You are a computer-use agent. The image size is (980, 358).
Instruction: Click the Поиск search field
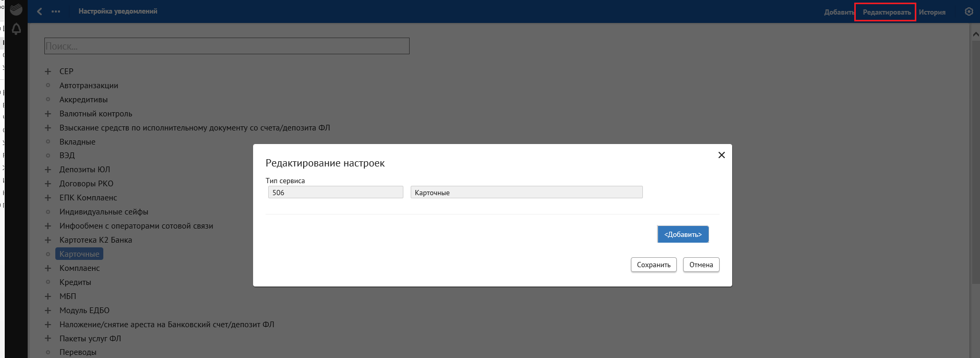click(226, 46)
